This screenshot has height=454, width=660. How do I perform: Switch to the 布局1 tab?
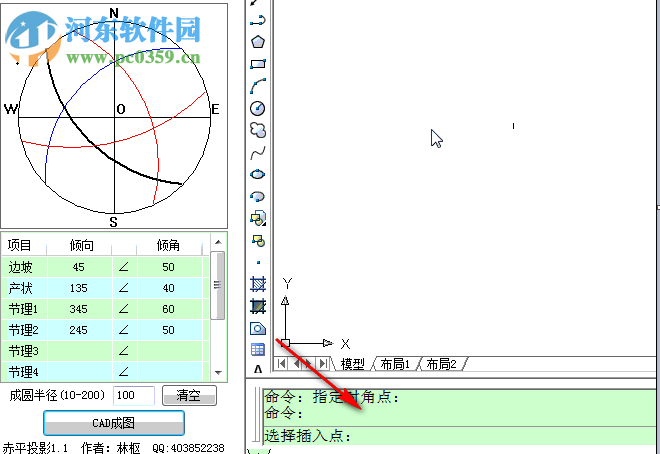(395, 364)
